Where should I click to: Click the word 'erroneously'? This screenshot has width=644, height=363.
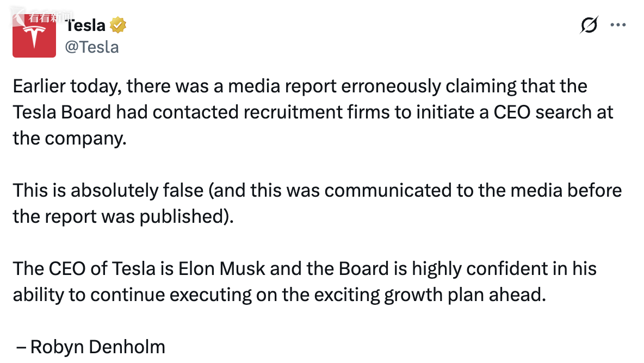tap(391, 86)
